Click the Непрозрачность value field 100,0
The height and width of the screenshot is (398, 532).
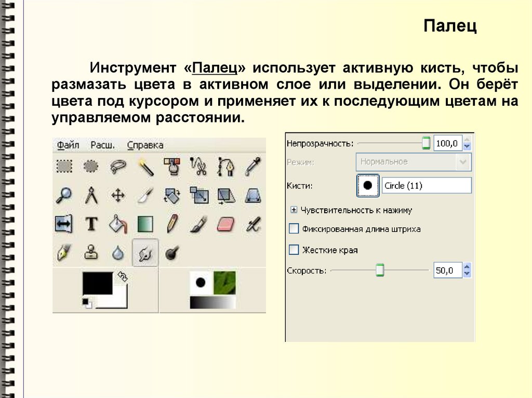point(448,143)
